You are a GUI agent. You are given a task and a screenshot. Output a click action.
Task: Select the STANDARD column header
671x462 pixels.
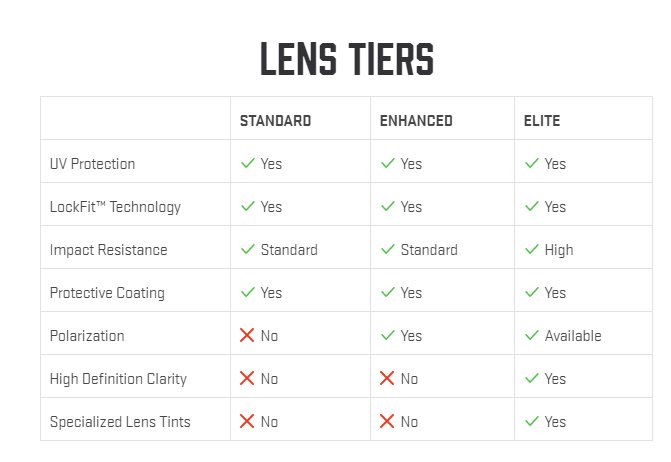coord(275,121)
